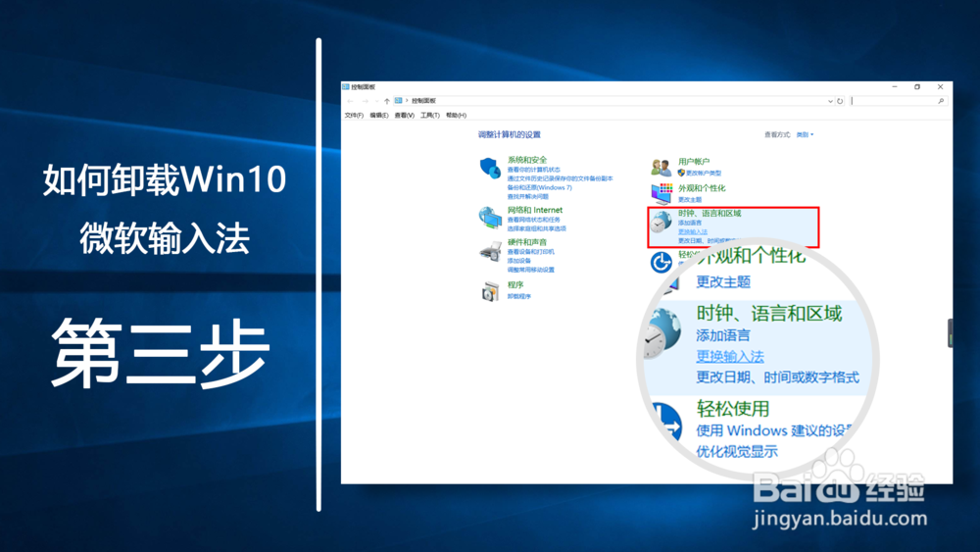Click the 调整计算机的设置 heading text
This screenshot has width=980, height=552.
[x=510, y=134]
